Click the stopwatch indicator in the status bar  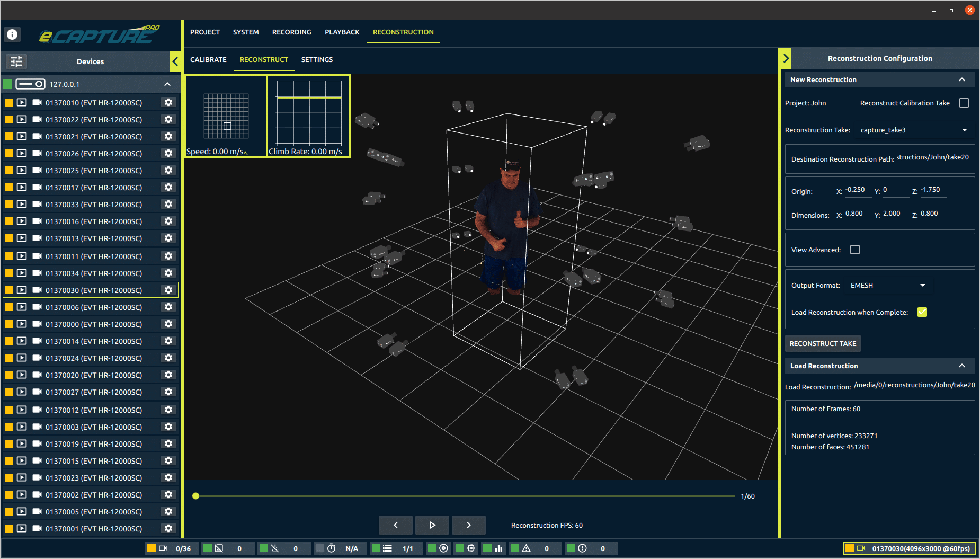point(331,548)
